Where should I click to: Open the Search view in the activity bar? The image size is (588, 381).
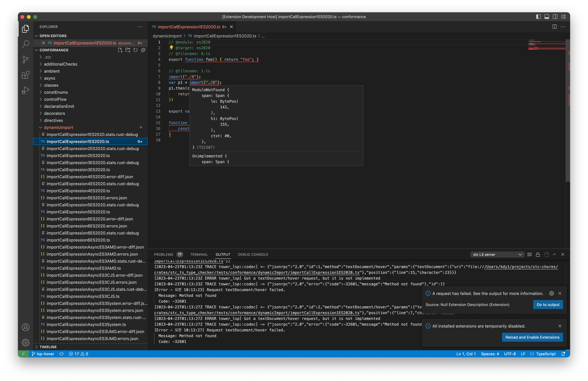tap(25, 44)
